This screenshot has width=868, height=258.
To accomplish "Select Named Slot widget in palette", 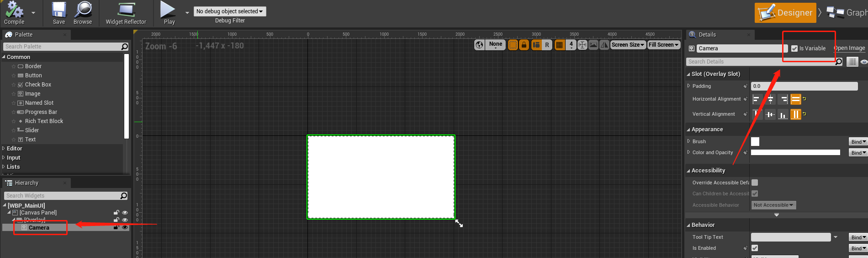I will click(x=39, y=103).
